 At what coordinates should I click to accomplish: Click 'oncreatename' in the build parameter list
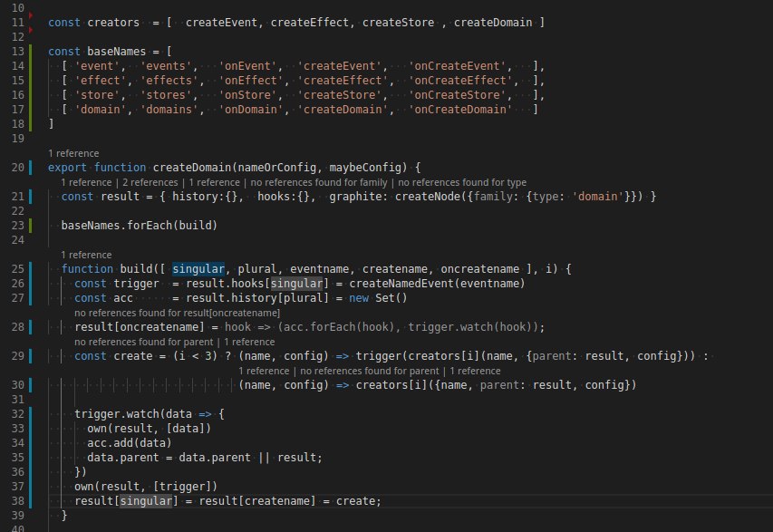[x=479, y=269]
